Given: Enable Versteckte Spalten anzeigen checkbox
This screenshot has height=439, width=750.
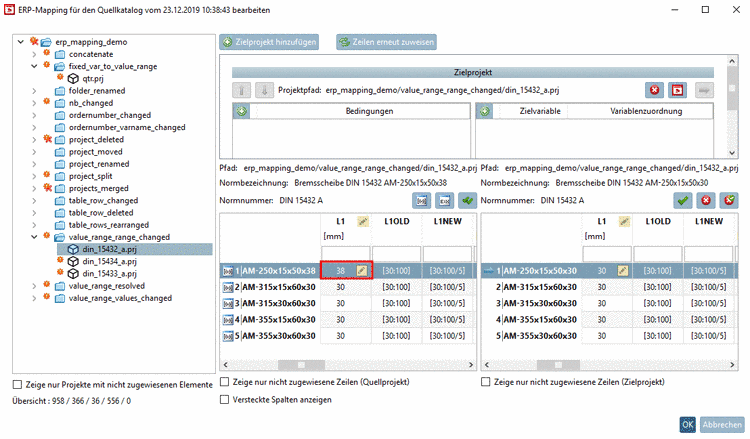Looking at the screenshot, I should [x=224, y=399].
